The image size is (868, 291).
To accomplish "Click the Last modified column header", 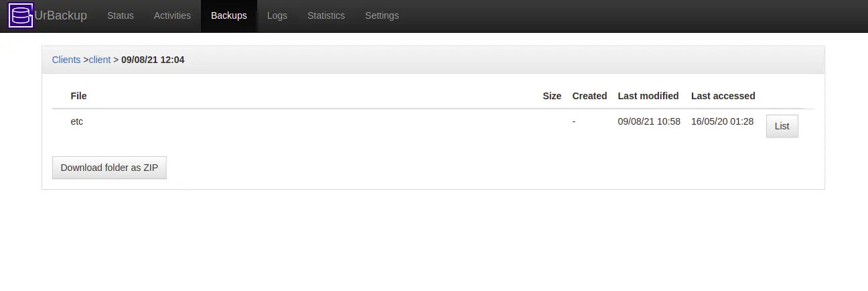I will (648, 96).
